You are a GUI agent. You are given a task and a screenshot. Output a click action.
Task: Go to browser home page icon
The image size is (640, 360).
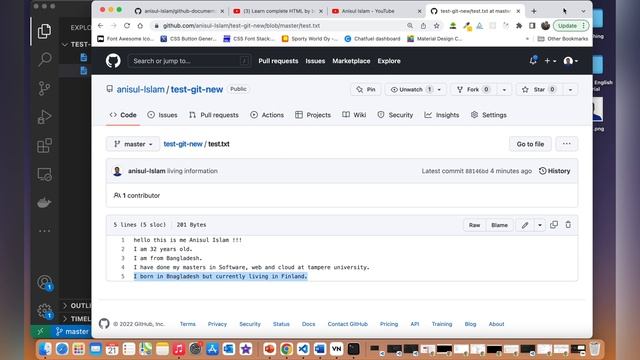[x=140, y=25]
